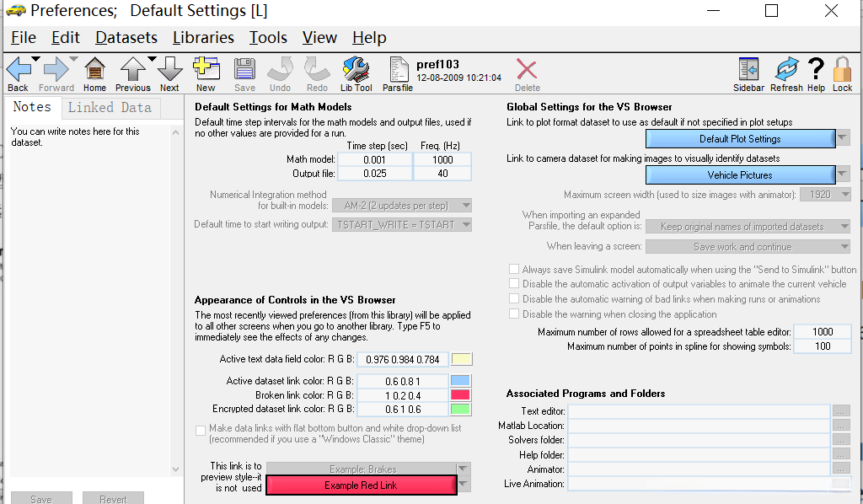This screenshot has width=863, height=504.
Task: Click Active dataset link blue color swatch
Action: tap(460, 381)
